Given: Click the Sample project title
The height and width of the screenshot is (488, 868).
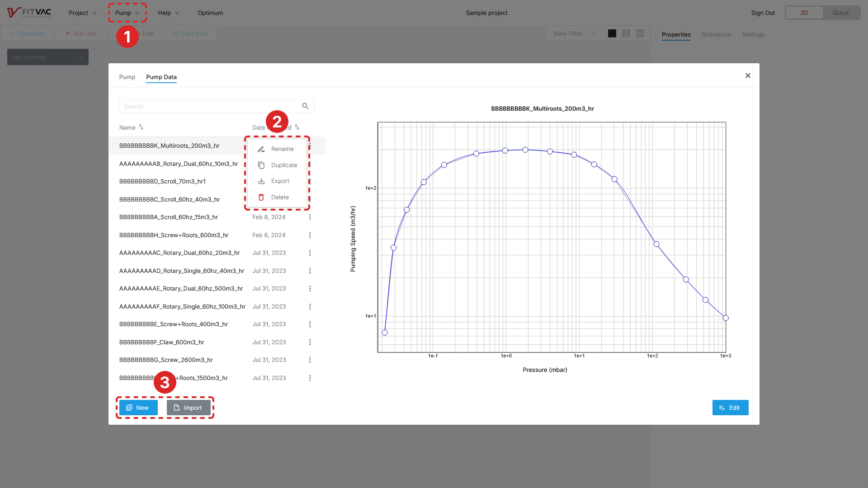Looking at the screenshot, I should tap(486, 13).
